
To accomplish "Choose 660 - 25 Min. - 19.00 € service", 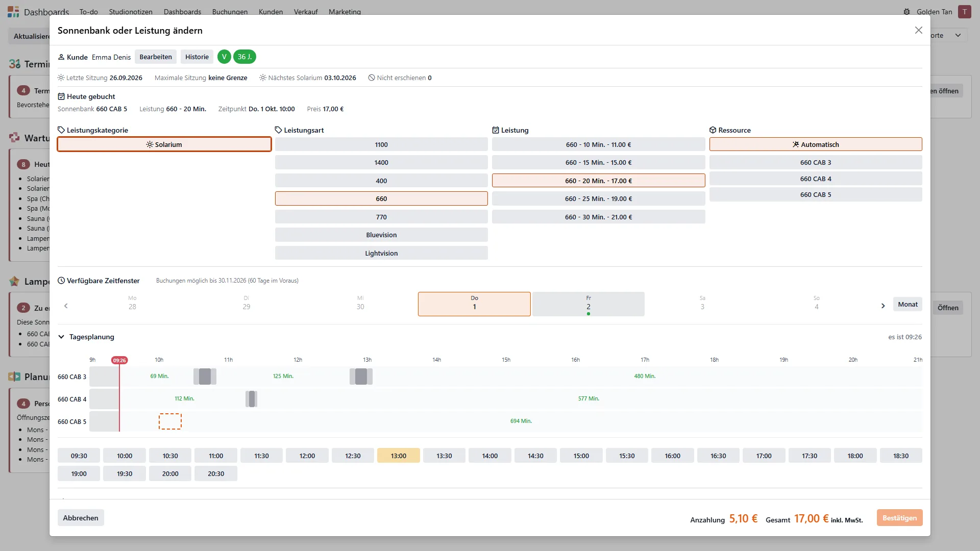I will pyautogui.click(x=598, y=198).
